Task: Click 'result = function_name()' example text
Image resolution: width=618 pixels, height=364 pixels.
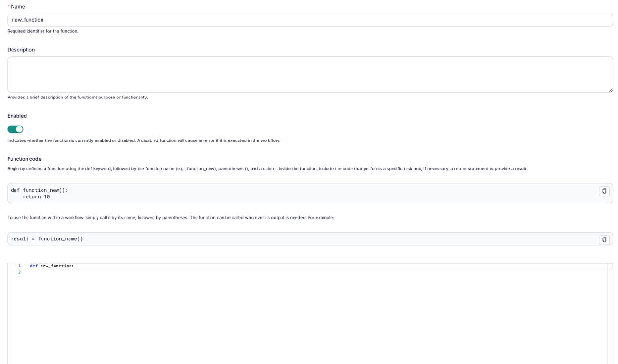Action: [x=47, y=239]
